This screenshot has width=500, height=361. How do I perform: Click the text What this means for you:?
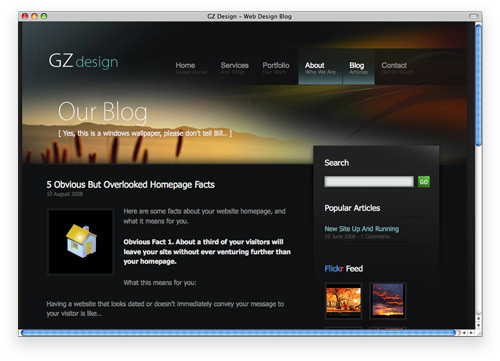pos(160,283)
